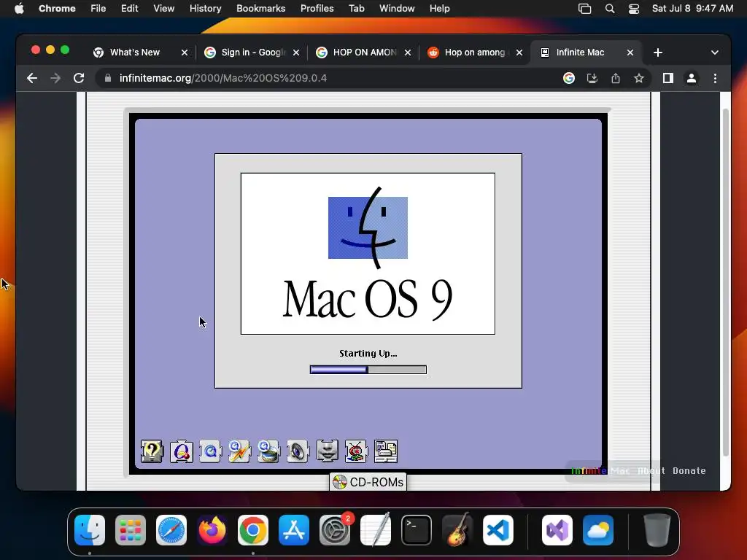Open the Chrome app menu
The image size is (747, 560).
[x=57, y=9]
